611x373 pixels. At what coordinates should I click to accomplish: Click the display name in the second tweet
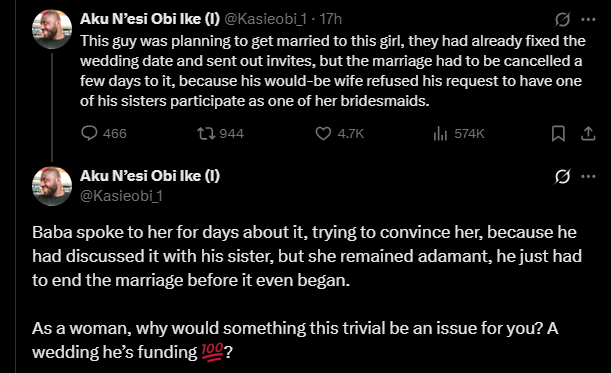pos(150,176)
